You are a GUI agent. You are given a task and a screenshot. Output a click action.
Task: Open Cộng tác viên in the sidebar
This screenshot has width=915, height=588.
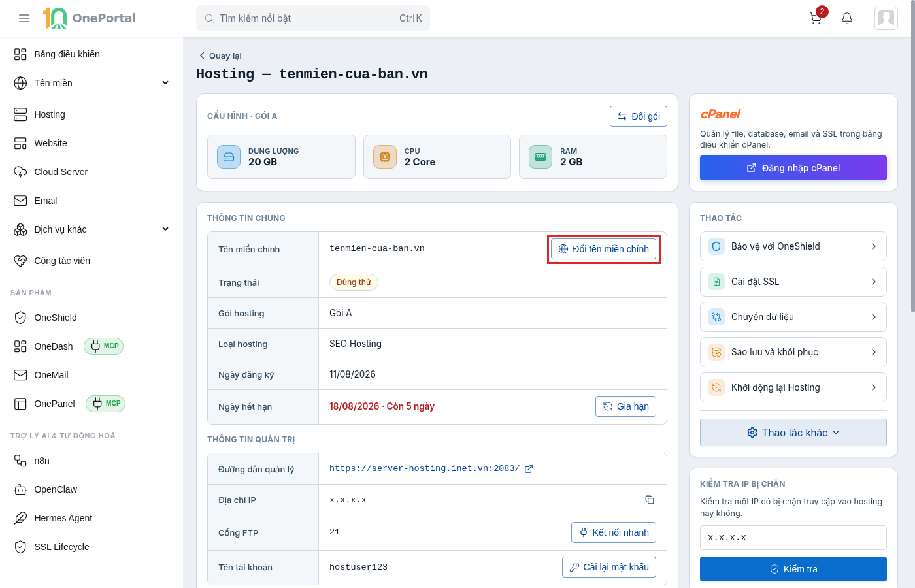coord(91,261)
